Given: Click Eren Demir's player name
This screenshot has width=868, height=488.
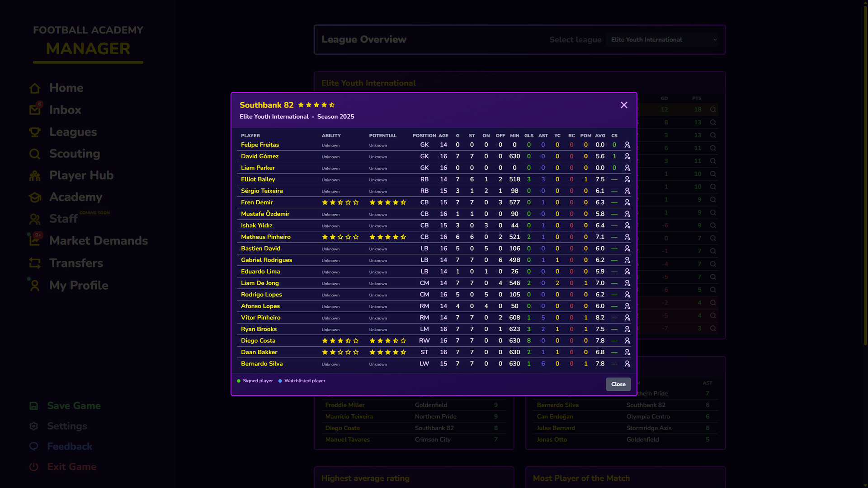Looking at the screenshot, I should (x=257, y=202).
